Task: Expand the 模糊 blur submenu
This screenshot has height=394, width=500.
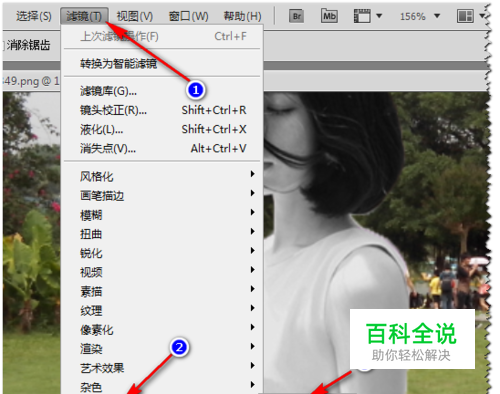Action: 162,215
